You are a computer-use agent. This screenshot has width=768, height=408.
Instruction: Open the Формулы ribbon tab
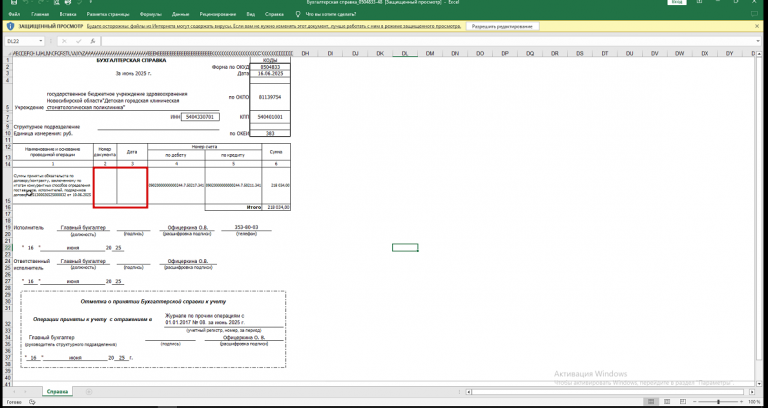[151, 14]
